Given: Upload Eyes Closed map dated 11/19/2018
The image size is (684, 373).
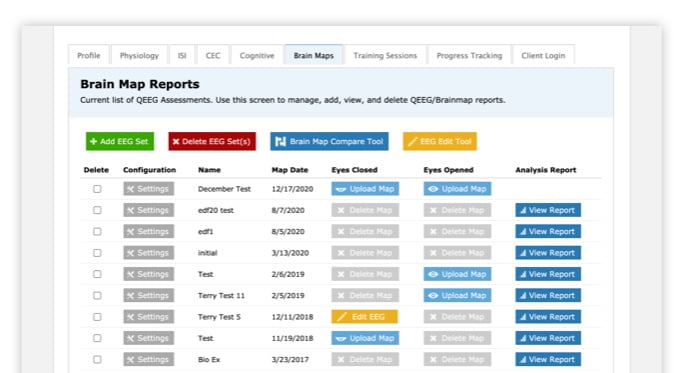Looking at the screenshot, I should tap(365, 339).
